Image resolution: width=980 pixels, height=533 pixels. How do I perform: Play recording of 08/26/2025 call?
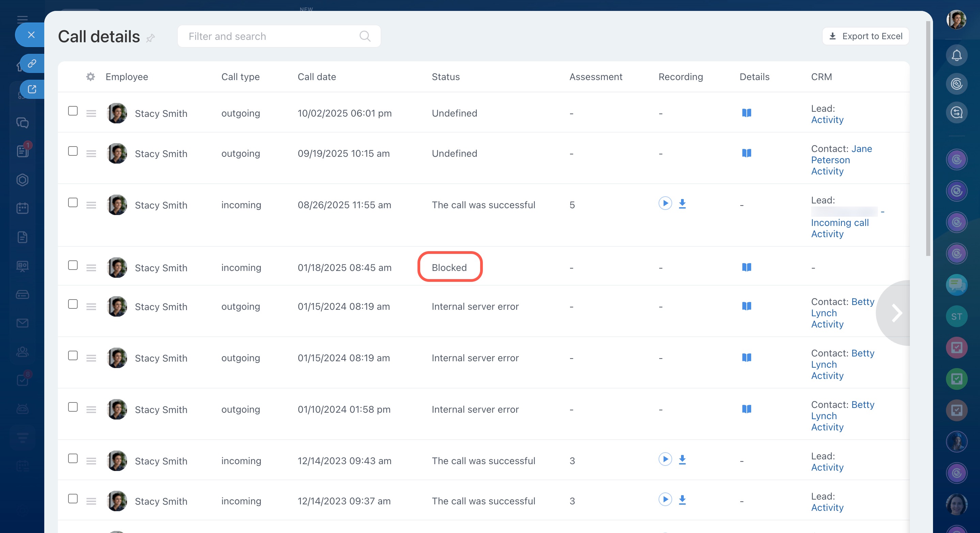click(665, 203)
